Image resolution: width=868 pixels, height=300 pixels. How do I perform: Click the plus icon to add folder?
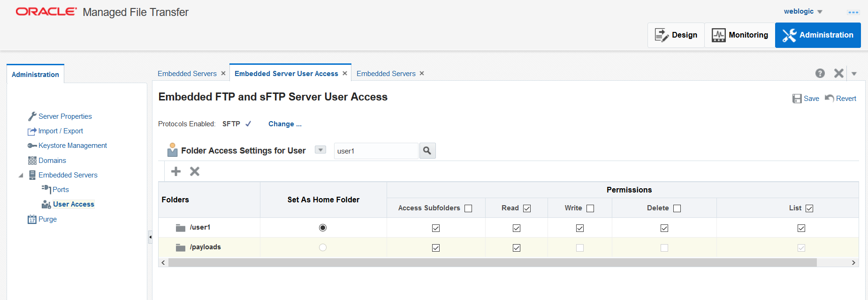pyautogui.click(x=176, y=171)
